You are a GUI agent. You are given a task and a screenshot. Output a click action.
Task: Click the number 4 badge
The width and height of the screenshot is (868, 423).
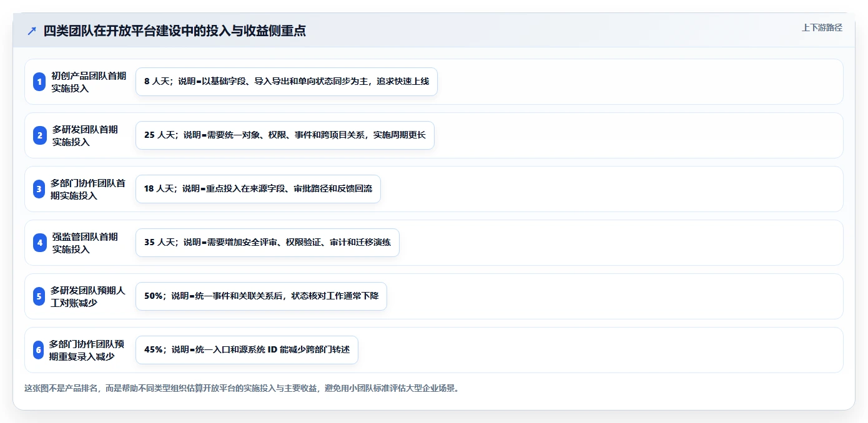[39, 243]
